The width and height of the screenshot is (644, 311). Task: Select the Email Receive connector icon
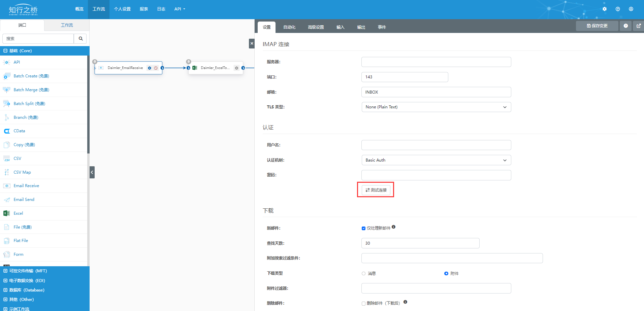pos(7,185)
